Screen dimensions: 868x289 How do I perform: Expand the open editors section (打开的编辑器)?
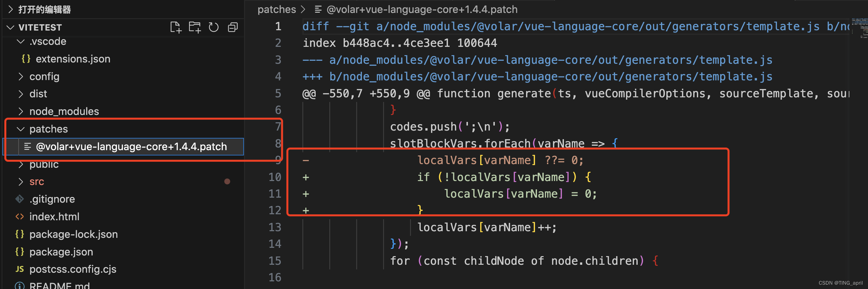tap(10, 9)
